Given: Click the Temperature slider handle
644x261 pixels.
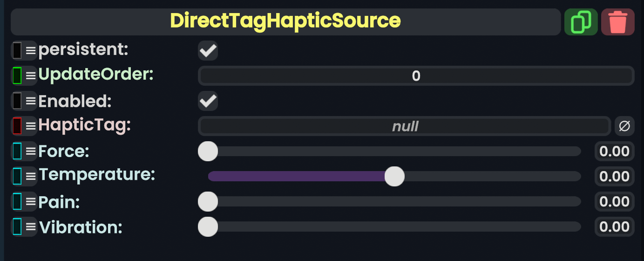Looking at the screenshot, I should tap(394, 176).
